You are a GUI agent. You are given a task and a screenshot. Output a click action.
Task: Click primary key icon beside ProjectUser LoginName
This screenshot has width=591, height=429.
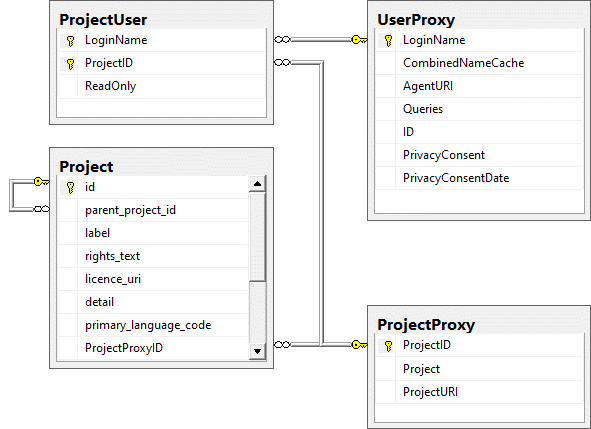[x=70, y=41]
